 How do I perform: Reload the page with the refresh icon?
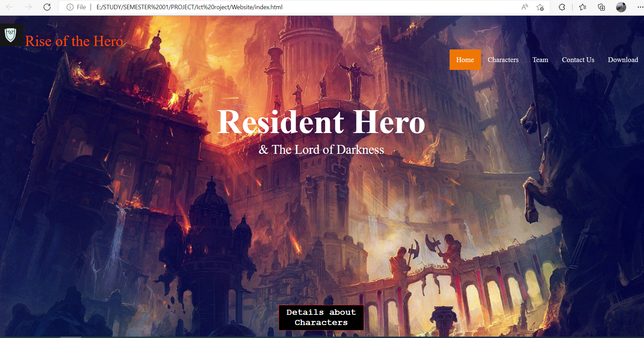(47, 7)
